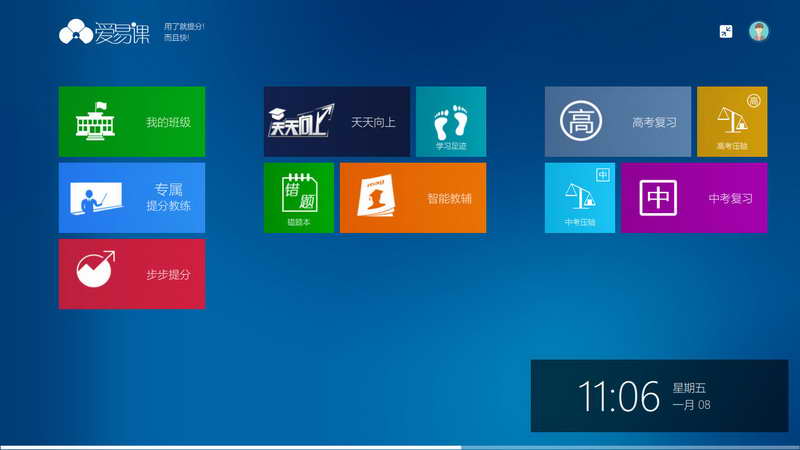This screenshot has width=800, height=450.
Task: Open the 高考压轴 scales tile
Action: [732, 121]
